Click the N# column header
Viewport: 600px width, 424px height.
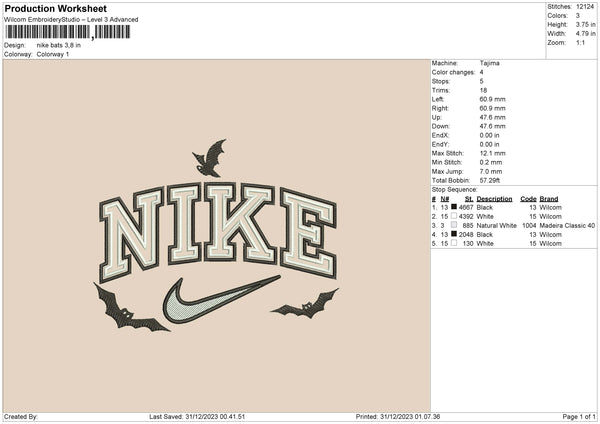click(444, 199)
